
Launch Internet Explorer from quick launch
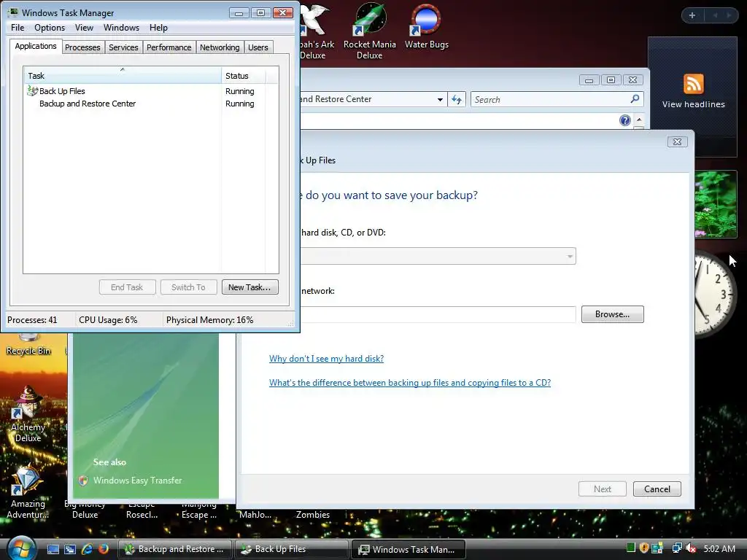[87, 549]
